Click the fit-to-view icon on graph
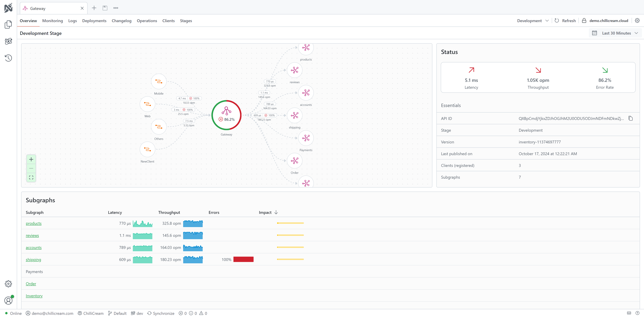 (x=31, y=177)
